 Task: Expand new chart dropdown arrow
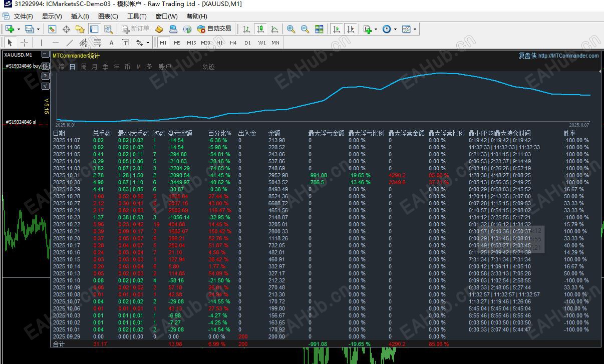pyautogui.click(x=18, y=29)
